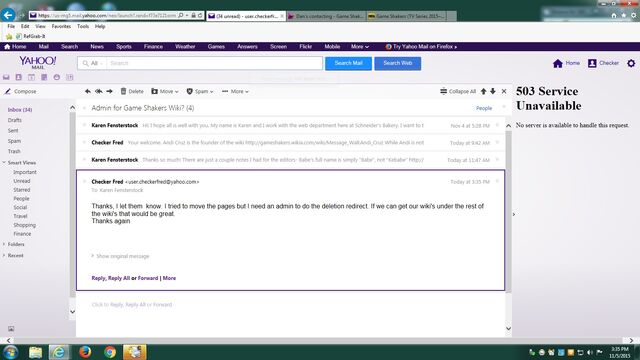Switch to Game Shakers TV Series tab
This screenshot has width=640, height=360.
406,16
